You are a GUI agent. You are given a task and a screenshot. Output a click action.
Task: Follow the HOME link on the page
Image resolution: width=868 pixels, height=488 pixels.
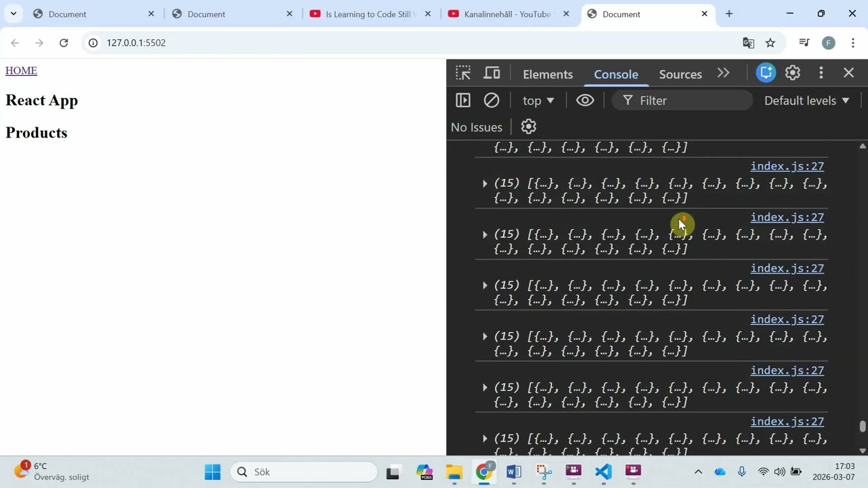[21, 70]
